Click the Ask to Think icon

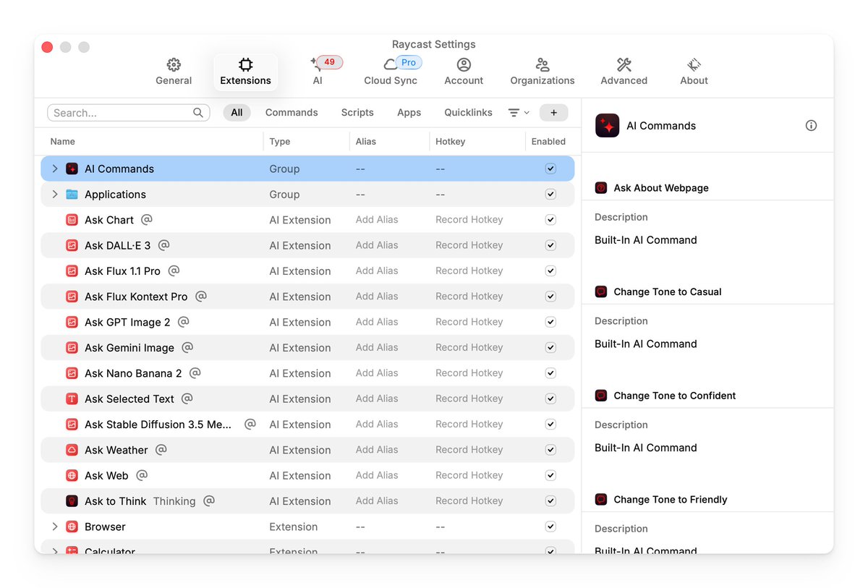(72, 501)
